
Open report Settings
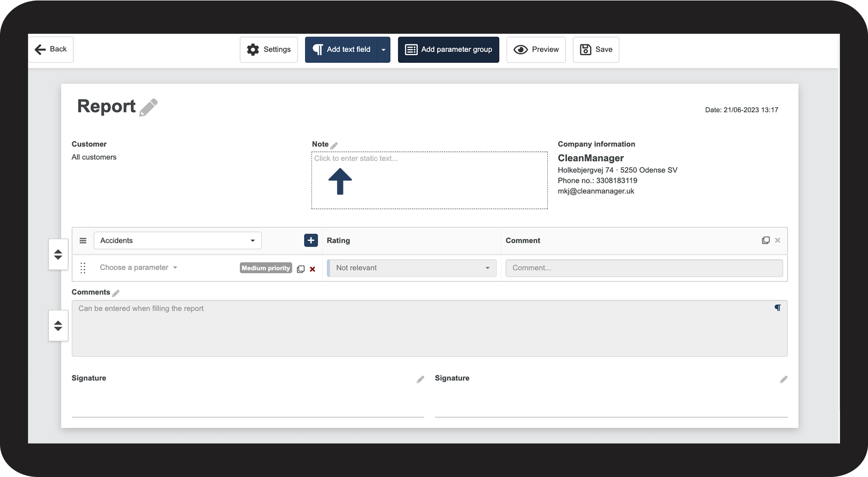269,50
